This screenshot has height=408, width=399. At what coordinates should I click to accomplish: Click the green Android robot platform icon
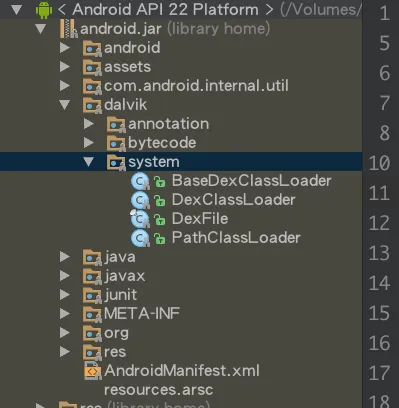click(x=44, y=10)
